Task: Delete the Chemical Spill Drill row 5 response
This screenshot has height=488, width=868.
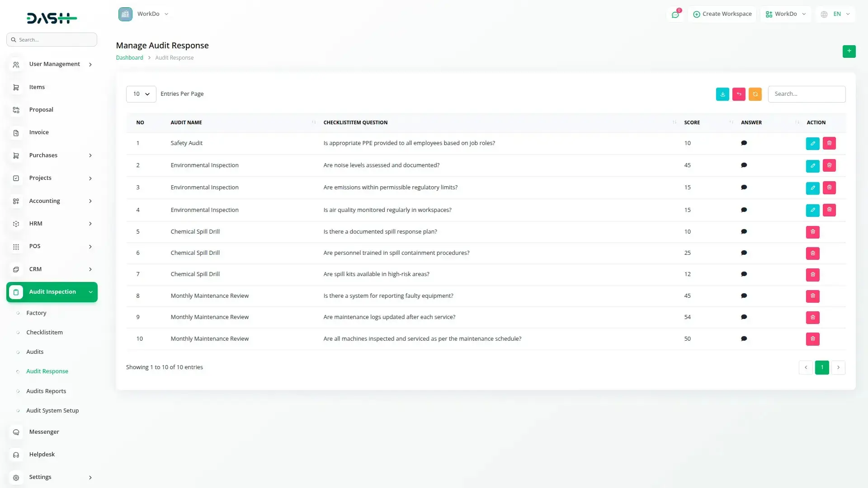Action: coord(812,232)
